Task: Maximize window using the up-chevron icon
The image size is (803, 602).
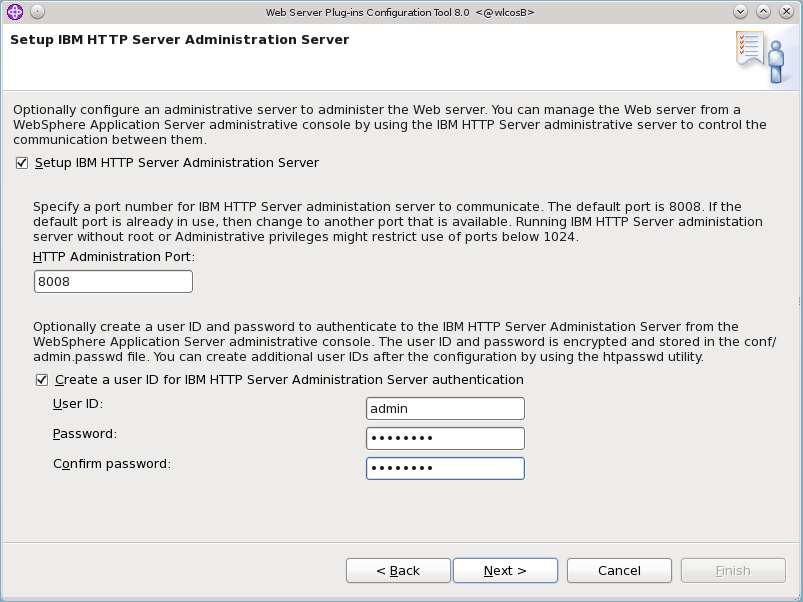Action: pos(763,12)
